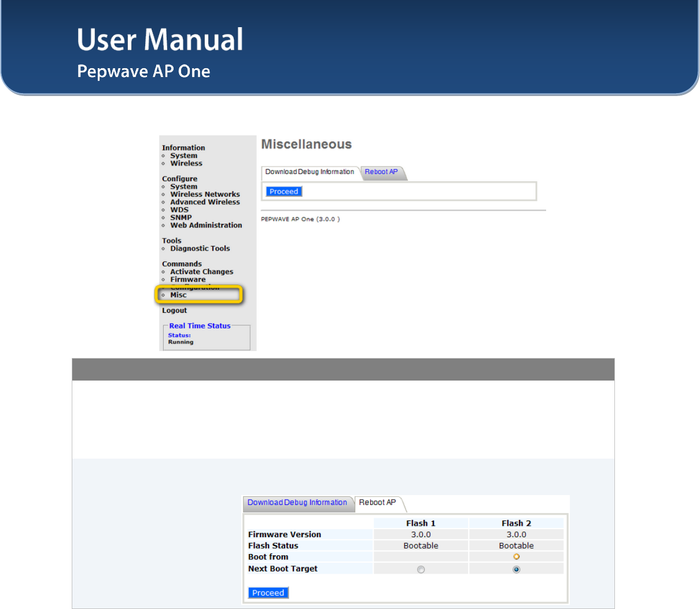Select top Download Debug Information tab

point(310,172)
